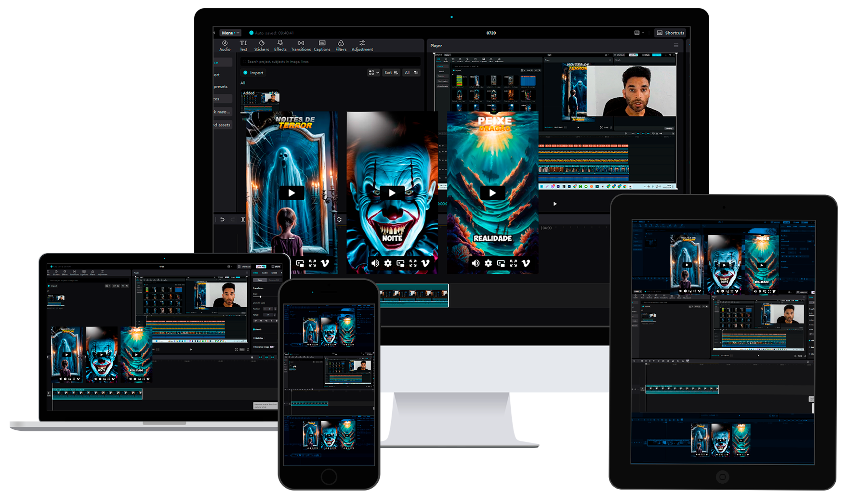The height and width of the screenshot is (504, 847).
Task: Click the Shortcuts button on the laptop
Action: 244,266
